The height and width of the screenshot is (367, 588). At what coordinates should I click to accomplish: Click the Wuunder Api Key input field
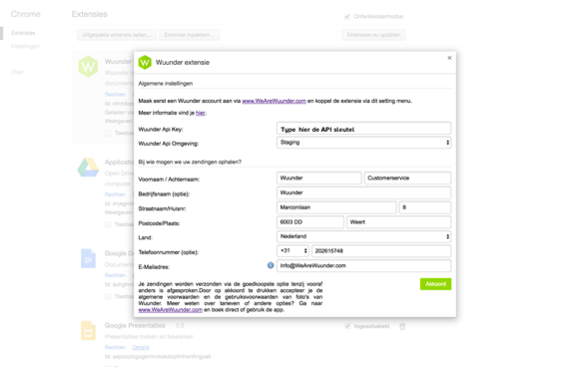click(x=363, y=128)
